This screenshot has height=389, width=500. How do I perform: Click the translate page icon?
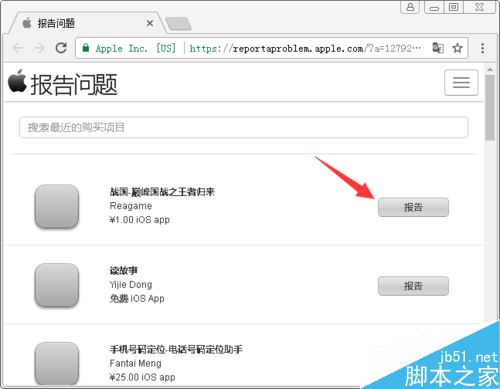click(438, 48)
